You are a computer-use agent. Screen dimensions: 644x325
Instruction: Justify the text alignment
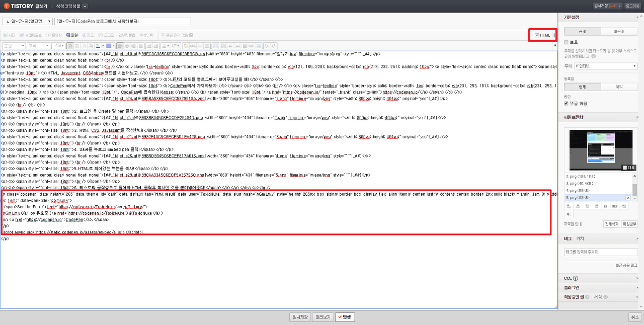pyautogui.click(x=141, y=46)
